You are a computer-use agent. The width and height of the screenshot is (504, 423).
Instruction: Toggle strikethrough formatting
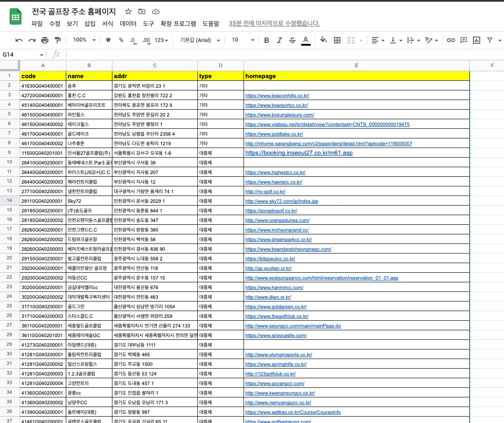click(x=292, y=40)
